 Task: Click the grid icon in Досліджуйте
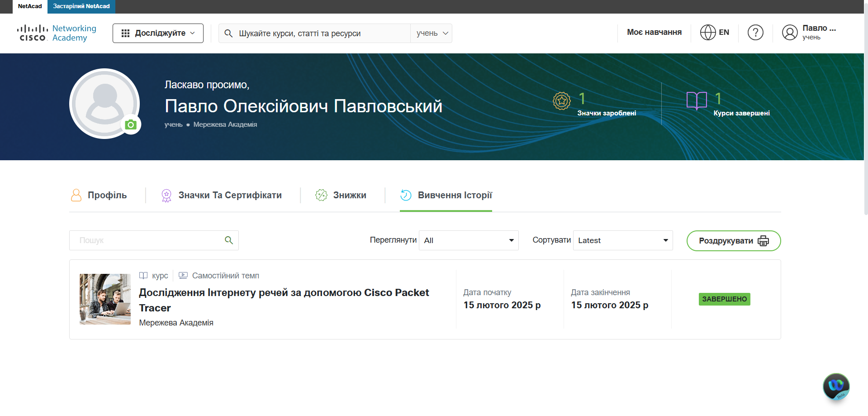[x=126, y=33]
